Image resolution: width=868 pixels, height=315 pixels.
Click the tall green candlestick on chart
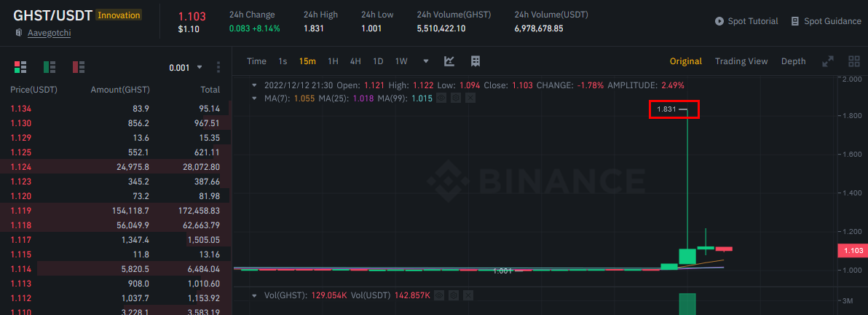(x=687, y=257)
